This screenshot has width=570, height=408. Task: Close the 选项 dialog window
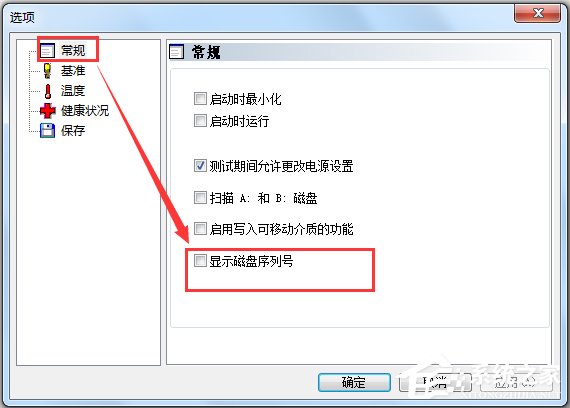(537, 13)
